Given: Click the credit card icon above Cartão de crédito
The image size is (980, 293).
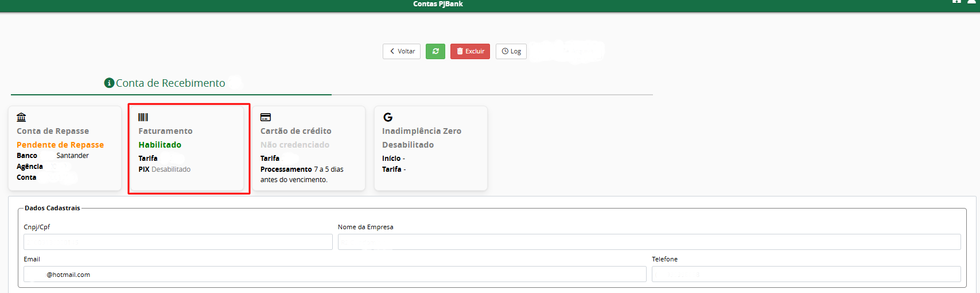Looking at the screenshot, I should click(x=266, y=117).
